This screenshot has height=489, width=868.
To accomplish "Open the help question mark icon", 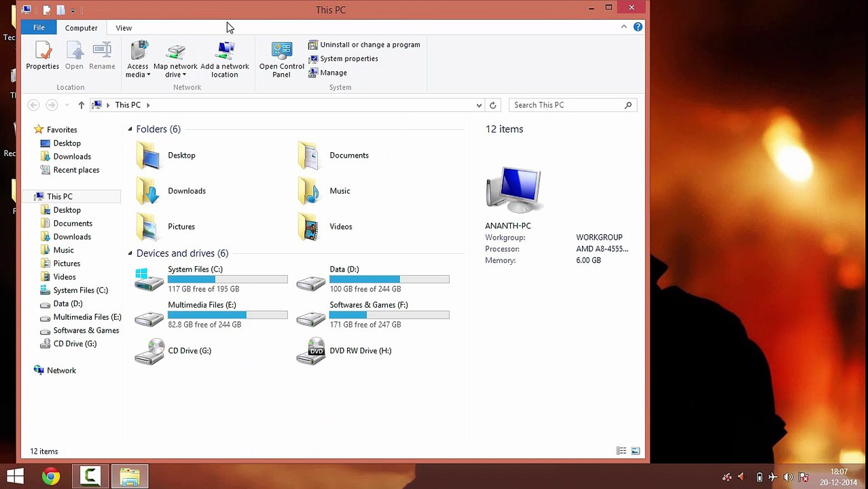I will click(x=638, y=26).
